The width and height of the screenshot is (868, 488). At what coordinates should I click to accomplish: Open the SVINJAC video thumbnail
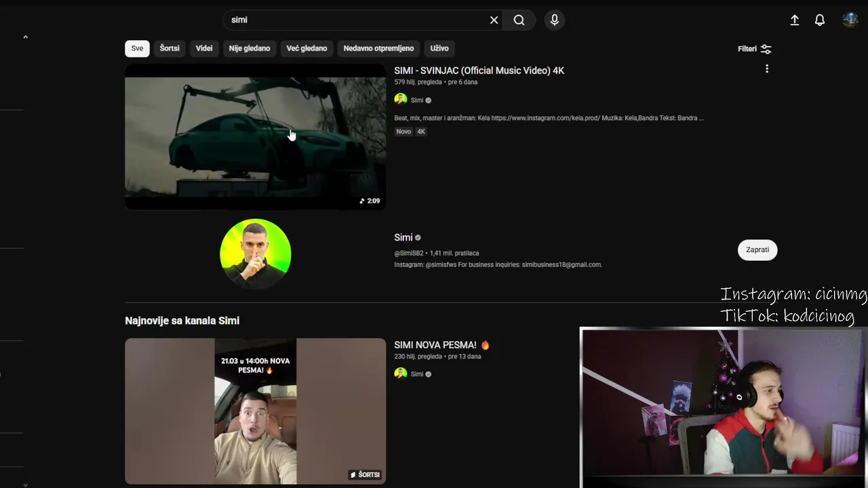[x=256, y=137]
